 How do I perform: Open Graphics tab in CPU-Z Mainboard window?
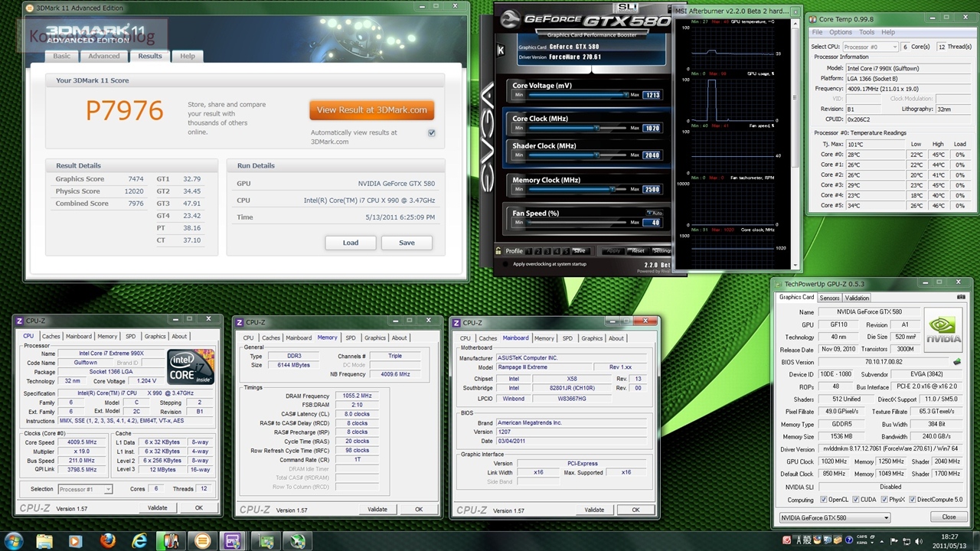tap(592, 337)
